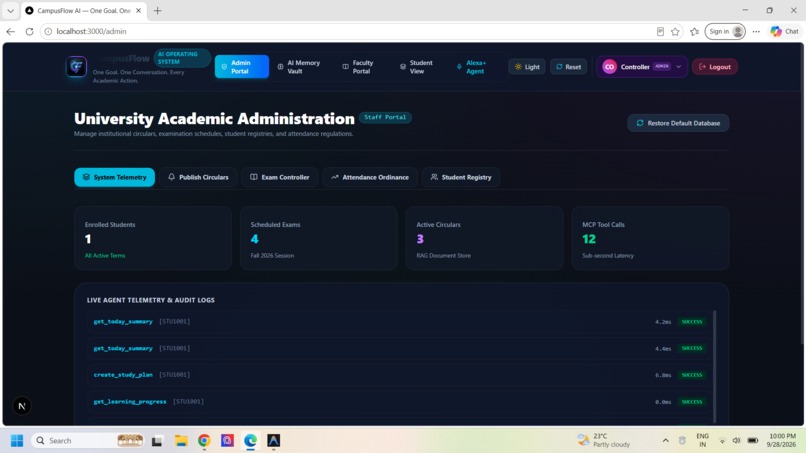Click the site information icon
Viewport: 806px width, 453px height.
[48, 31]
